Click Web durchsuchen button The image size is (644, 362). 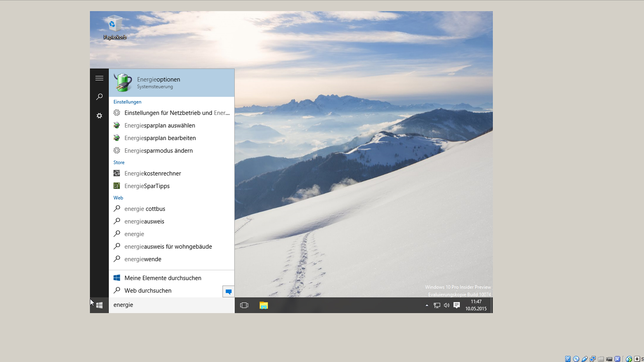coord(165,291)
